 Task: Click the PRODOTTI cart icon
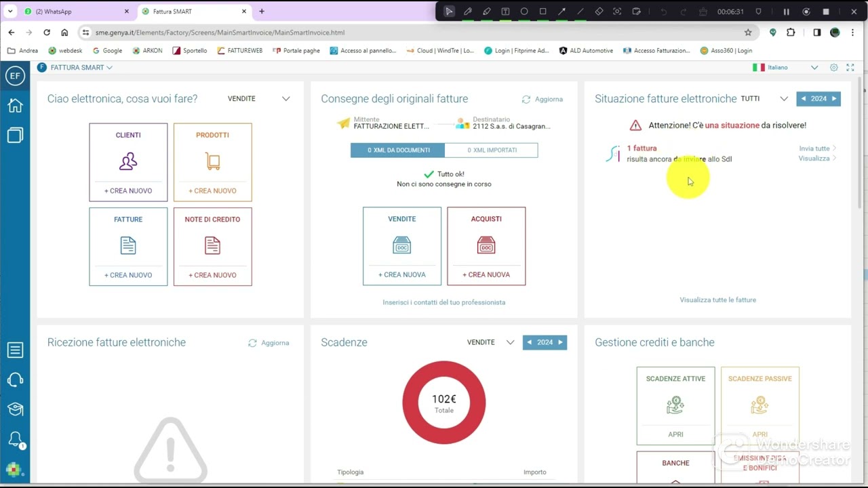tap(213, 161)
